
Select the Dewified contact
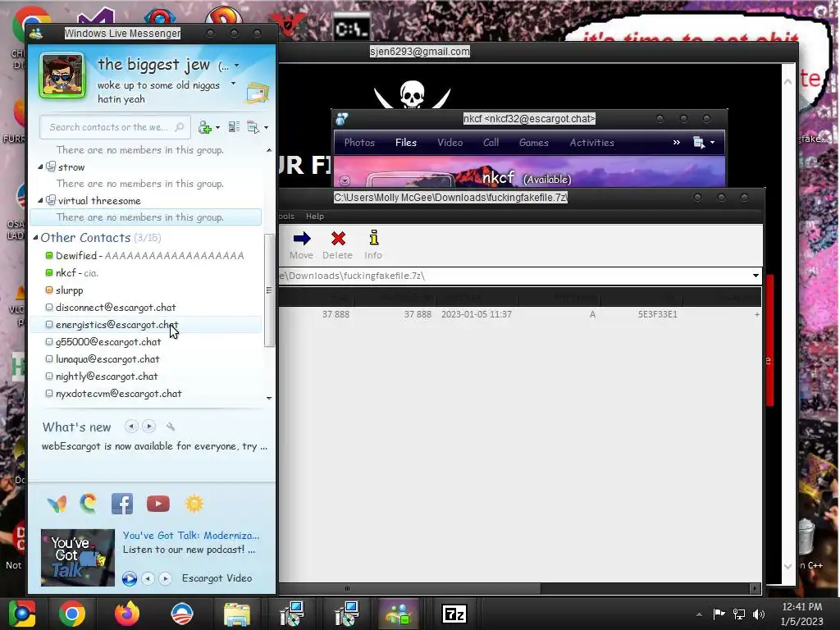coord(145,256)
